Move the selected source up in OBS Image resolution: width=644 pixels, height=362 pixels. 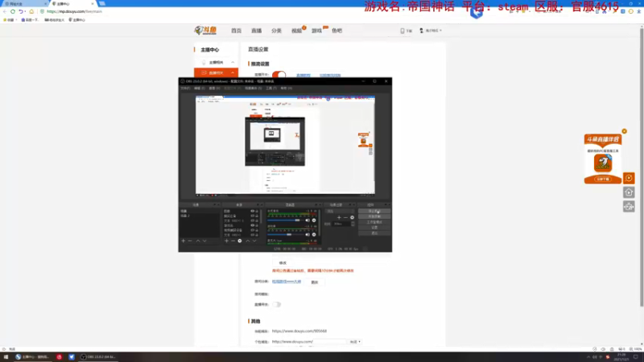point(247,241)
